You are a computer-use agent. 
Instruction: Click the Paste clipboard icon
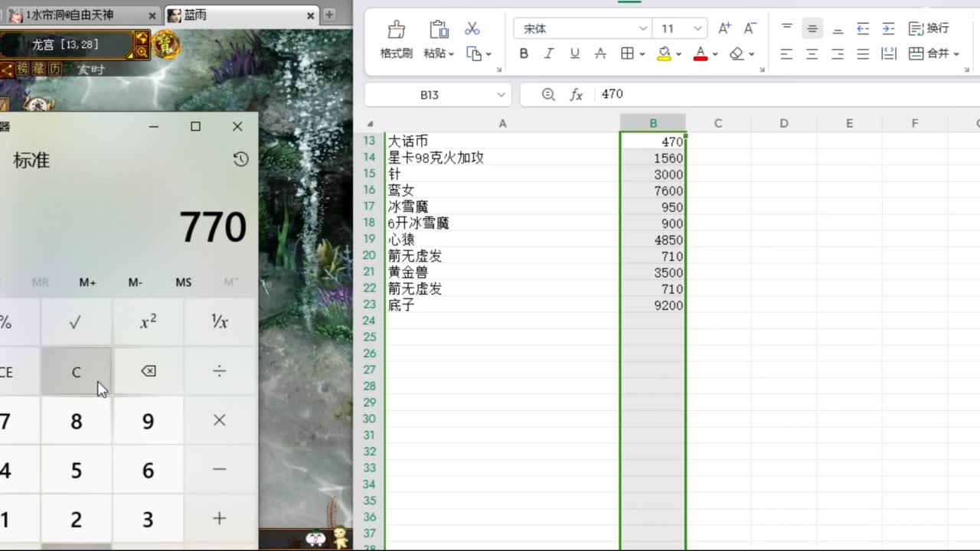[x=439, y=30]
